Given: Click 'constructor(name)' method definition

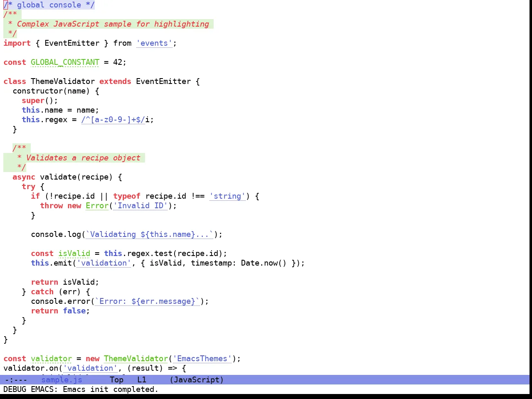Looking at the screenshot, I should 51,91.
